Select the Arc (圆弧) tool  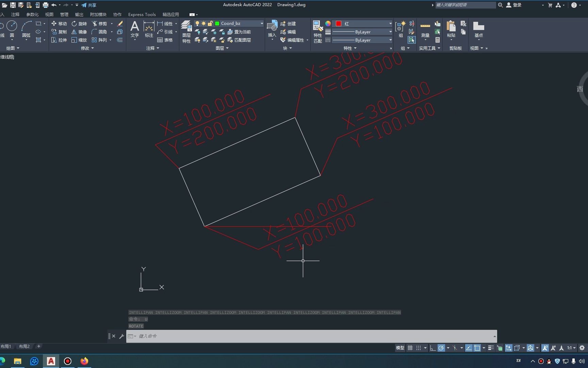coord(26,29)
